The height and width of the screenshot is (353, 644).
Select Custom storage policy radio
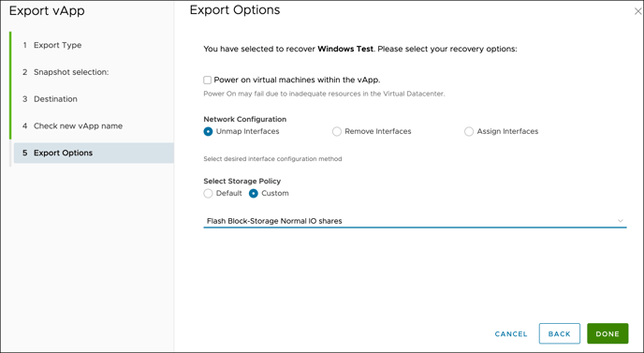click(x=254, y=193)
